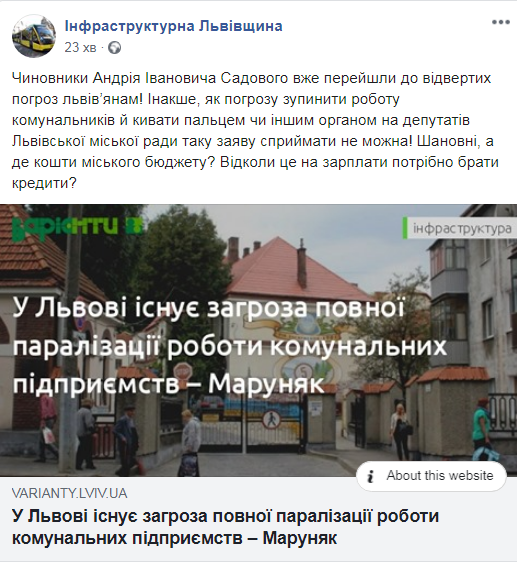Click the grey link card footer area
Image resolution: width=517 pixels, height=564 pixels.
point(258,519)
